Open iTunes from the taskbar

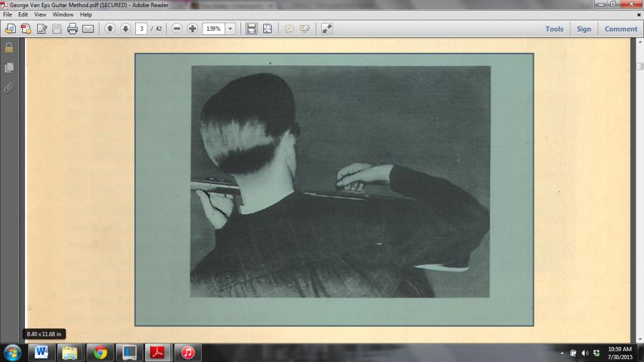pos(187,353)
